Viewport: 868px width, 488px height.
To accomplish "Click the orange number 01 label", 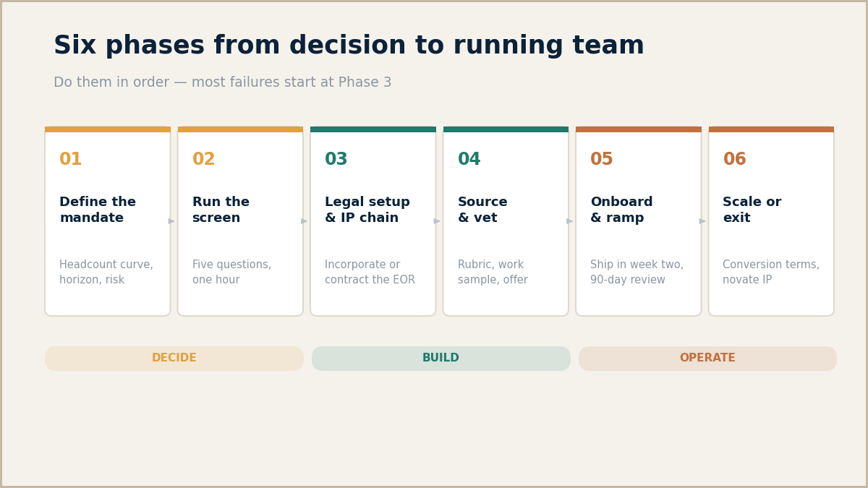I will tap(71, 160).
